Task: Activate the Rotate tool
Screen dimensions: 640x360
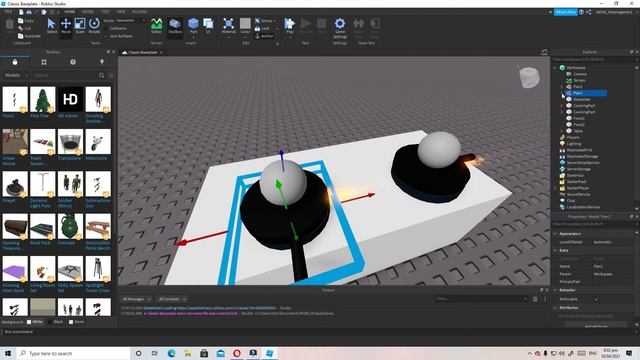Action: [94, 26]
